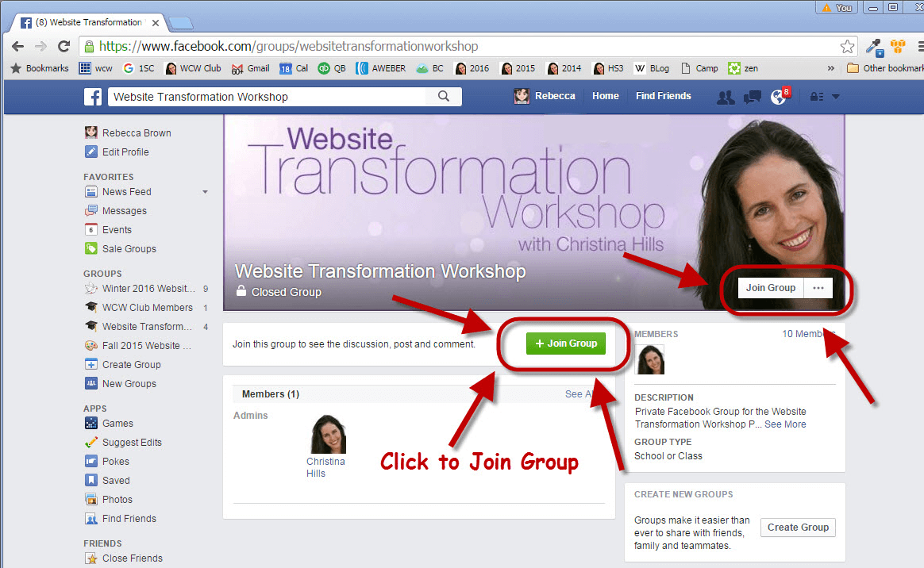This screenshot has width=924, height=568.
Task: Open Find Friends in the header
Action: [663, 96]
